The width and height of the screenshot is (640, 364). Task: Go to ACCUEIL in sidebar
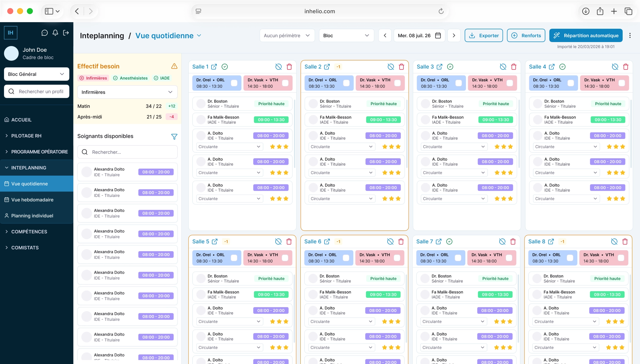[x=36, y=120]
